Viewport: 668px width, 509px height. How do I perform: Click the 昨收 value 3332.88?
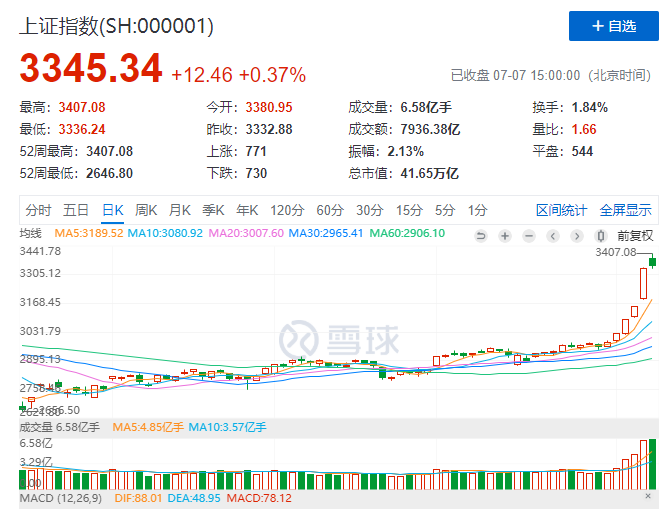269,129
